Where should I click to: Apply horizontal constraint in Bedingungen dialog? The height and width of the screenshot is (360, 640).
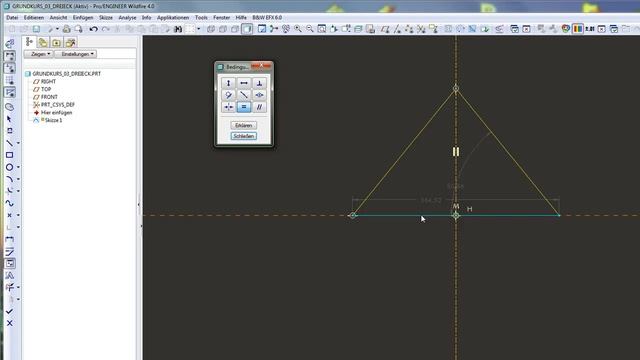244,83
